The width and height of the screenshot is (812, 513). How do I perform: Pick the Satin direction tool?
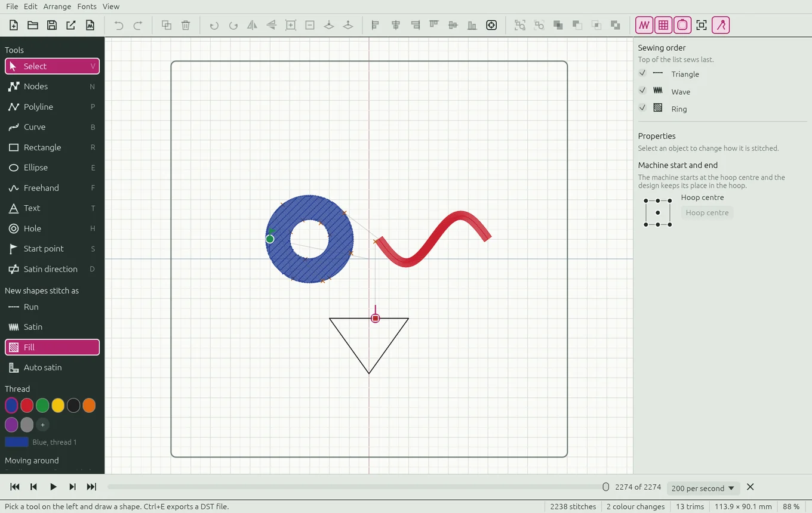(x=52, y=269)
